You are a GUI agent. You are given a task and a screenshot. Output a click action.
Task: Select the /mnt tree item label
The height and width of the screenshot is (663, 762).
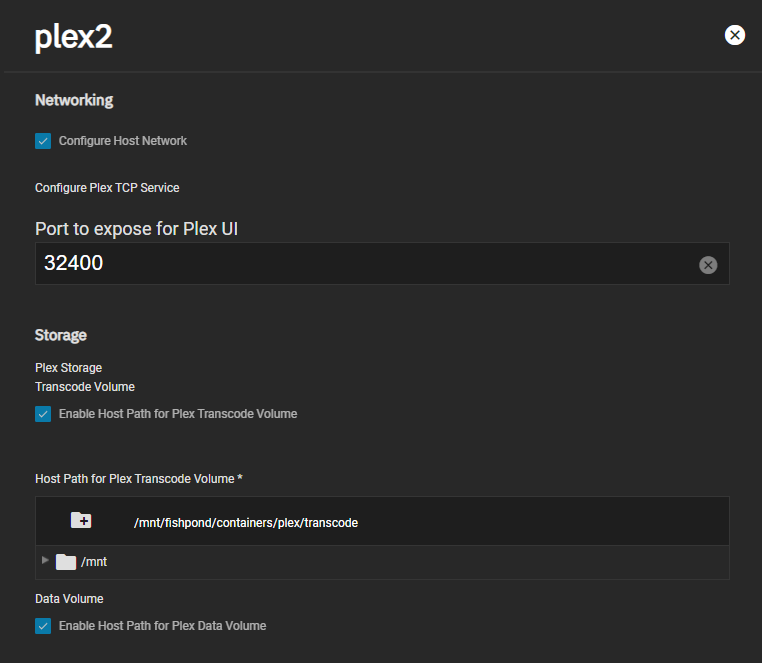tap(94, 562)
